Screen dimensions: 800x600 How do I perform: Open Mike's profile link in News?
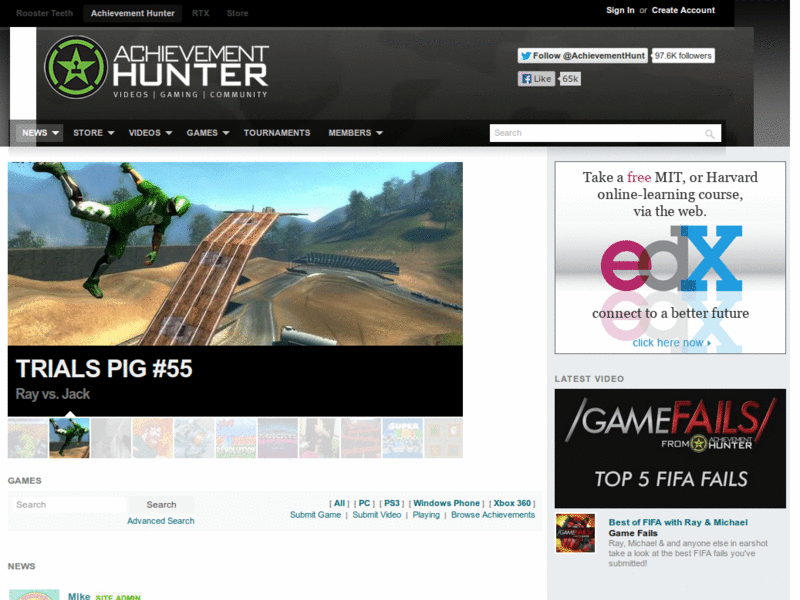[x=79, y=596]
